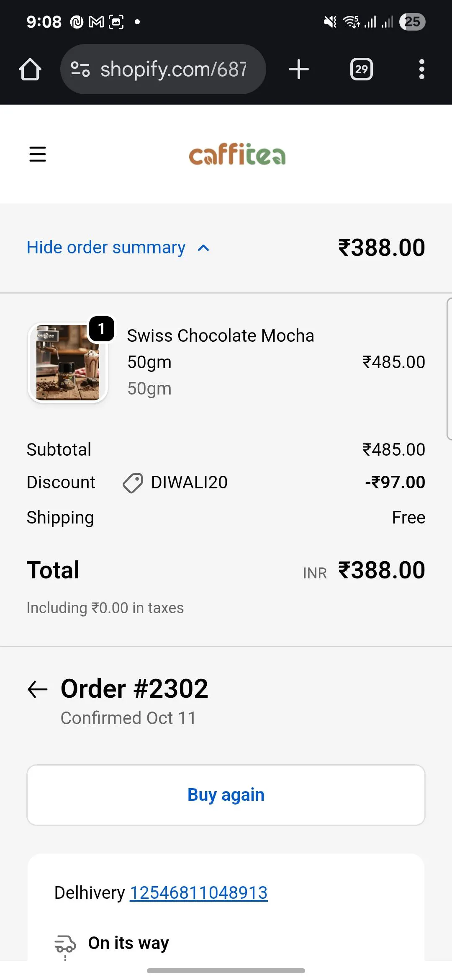Click Hide order summary link
The height and width of the screenshot is (980, 452).
coord(106,248)
